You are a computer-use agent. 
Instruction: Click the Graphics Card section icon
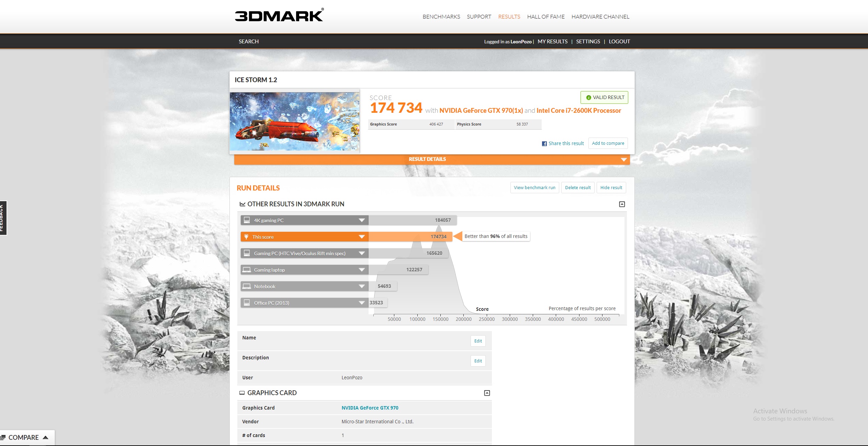[x=242, y=393]
